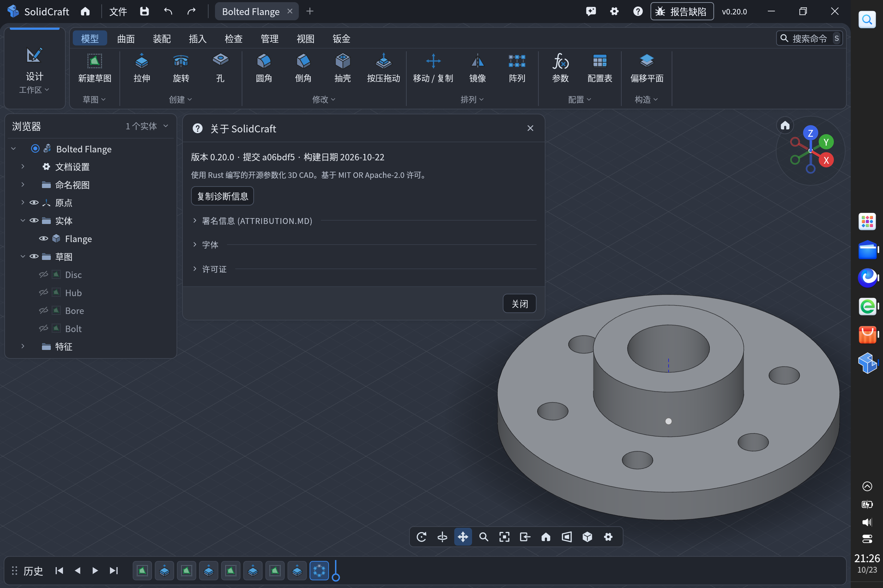Click the Pattern (阵列) tool

point(517,68)
